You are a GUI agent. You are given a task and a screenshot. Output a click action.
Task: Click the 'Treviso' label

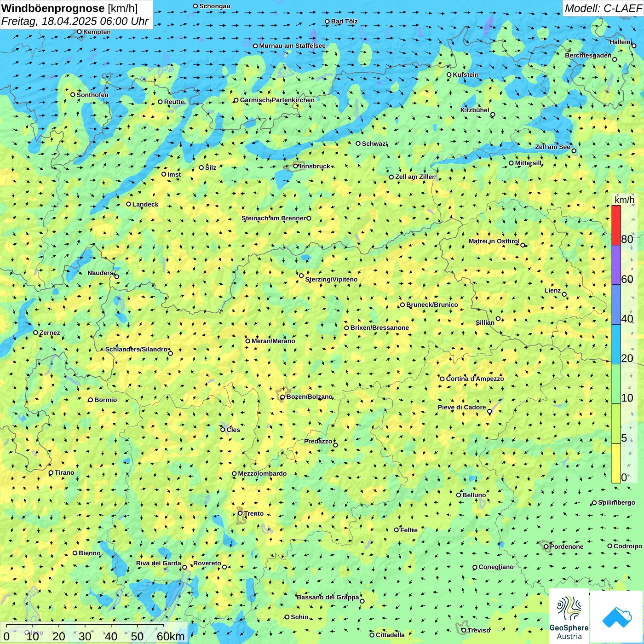click(x=479, y=630)
